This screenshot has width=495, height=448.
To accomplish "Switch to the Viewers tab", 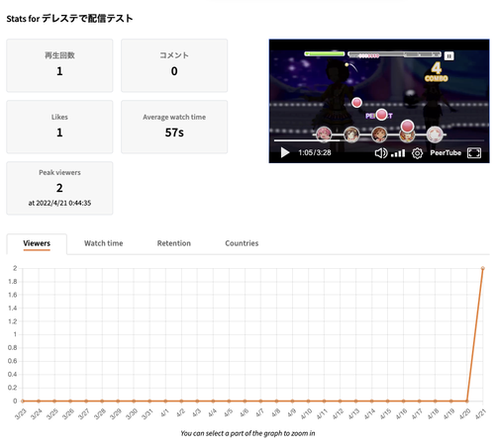I will (x=37, y=243).
